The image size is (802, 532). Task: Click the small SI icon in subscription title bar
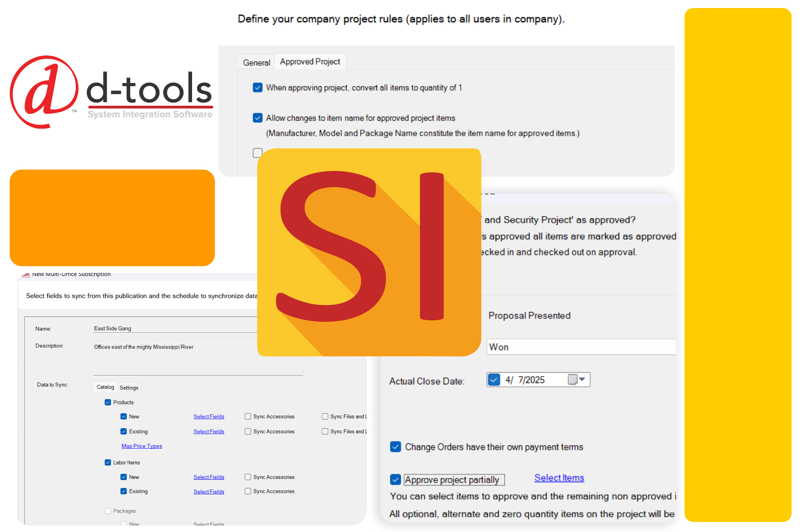click(x=26, y=275)
